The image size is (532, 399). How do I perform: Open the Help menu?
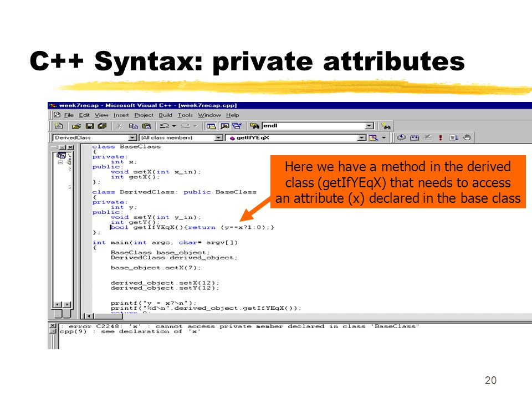232,115
